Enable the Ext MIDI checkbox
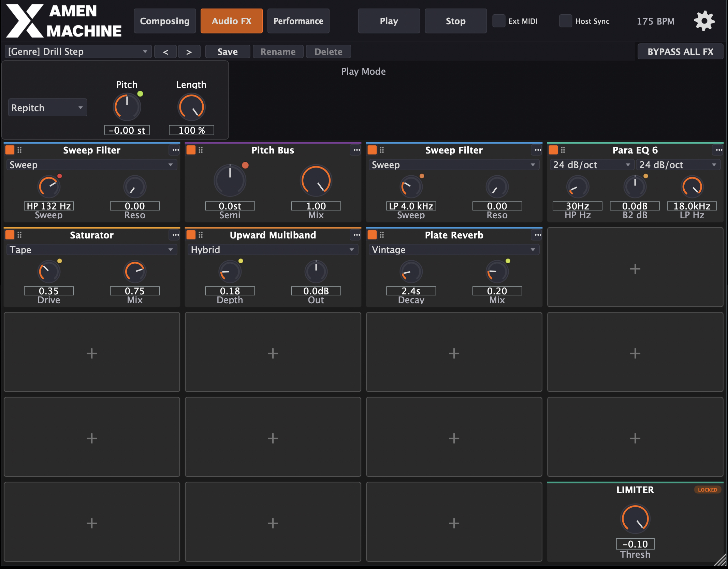 tap(499, 21)
